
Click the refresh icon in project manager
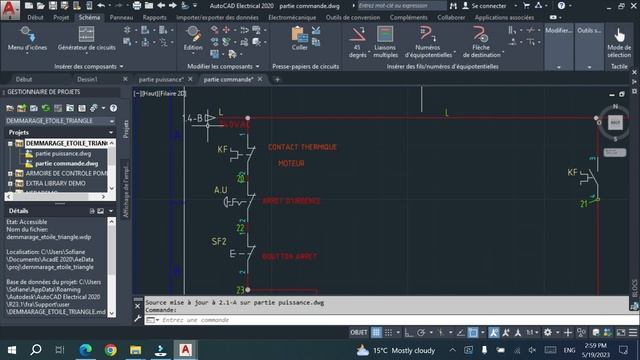pos(46,108)
